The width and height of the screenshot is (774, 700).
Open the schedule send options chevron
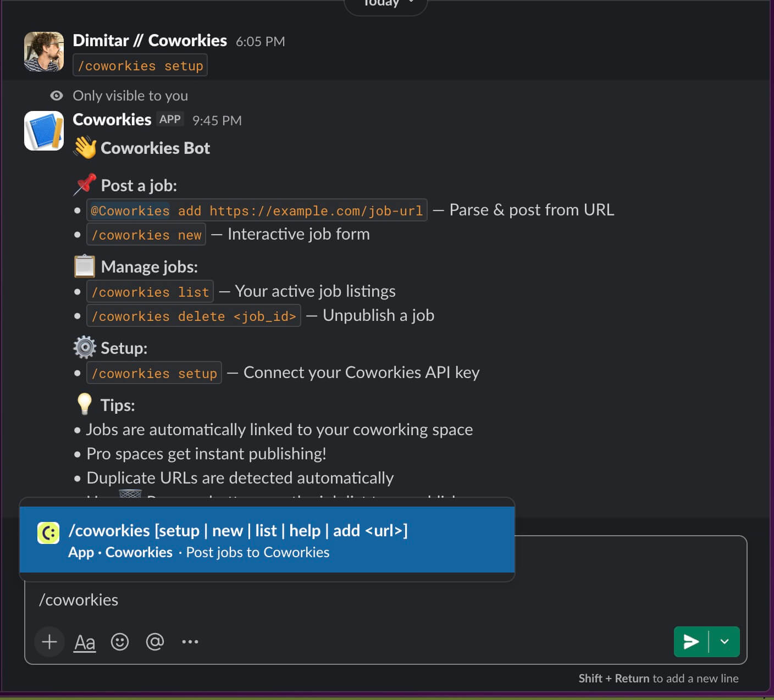(725, 642)
